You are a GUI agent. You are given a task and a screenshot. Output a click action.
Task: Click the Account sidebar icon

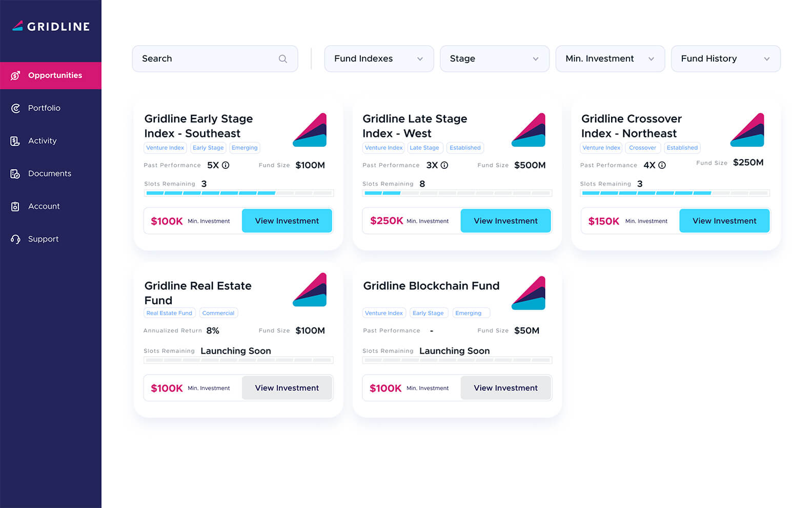(x=15, y=206)
